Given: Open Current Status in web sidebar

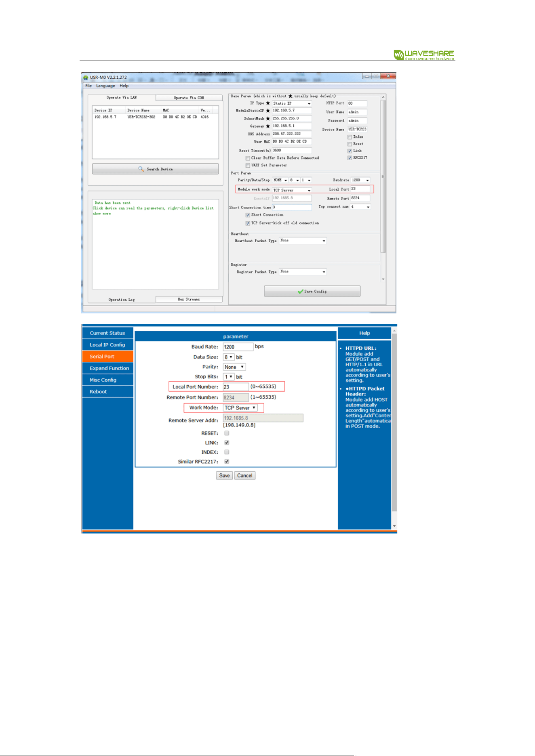Looking at the screenshot, I should click(x=107, y=333).
